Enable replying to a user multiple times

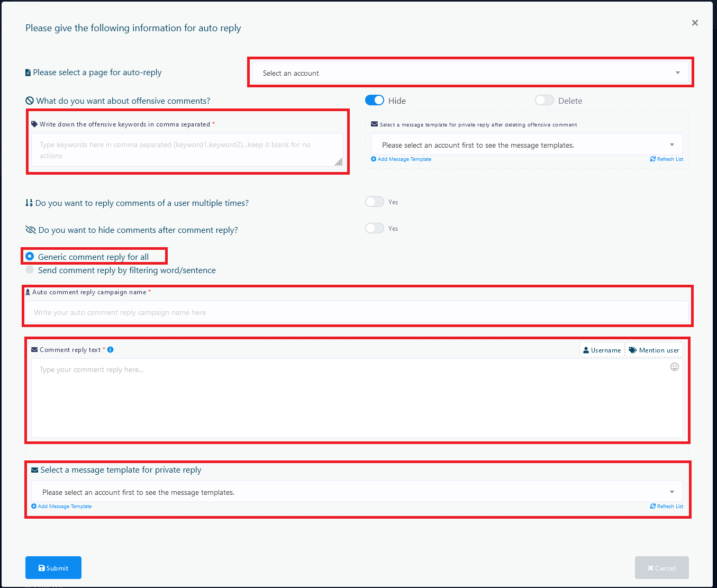coord(375,202)
